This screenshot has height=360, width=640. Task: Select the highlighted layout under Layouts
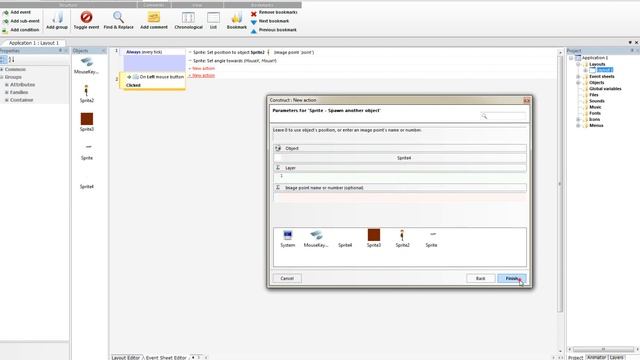pyautogui.click(x=605, y=70)
